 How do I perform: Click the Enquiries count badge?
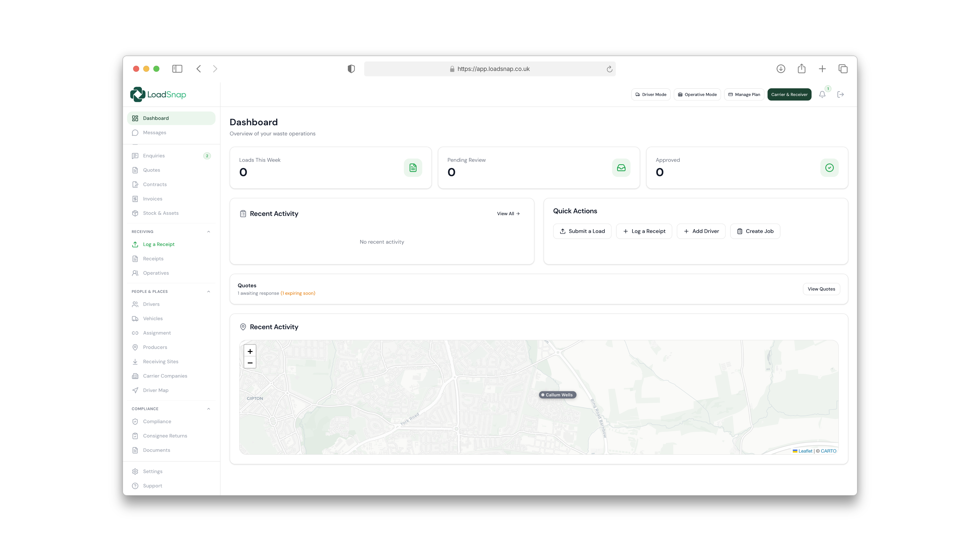(207, 156)
